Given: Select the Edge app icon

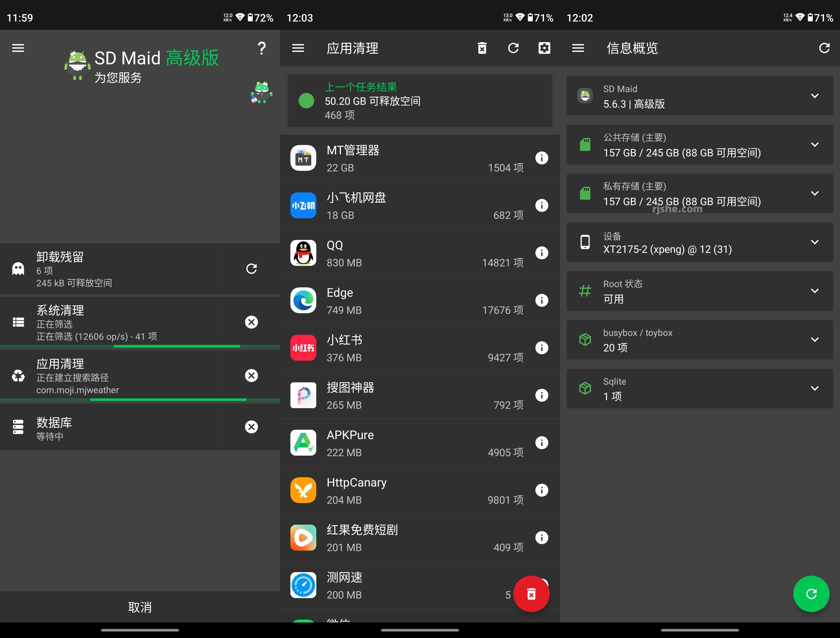Looking at the screenshot, I should coord(303,301).
